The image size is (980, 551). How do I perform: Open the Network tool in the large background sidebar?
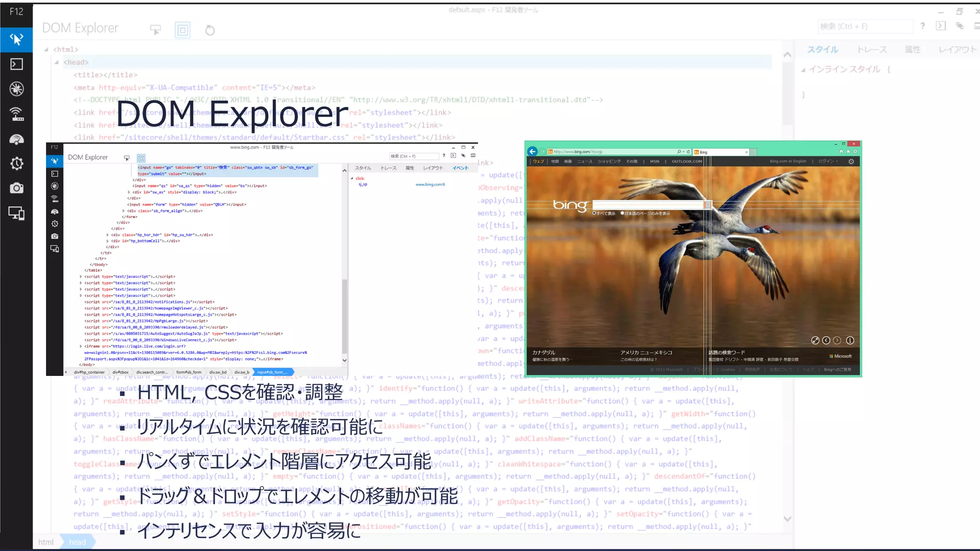(x=16, y=114)
